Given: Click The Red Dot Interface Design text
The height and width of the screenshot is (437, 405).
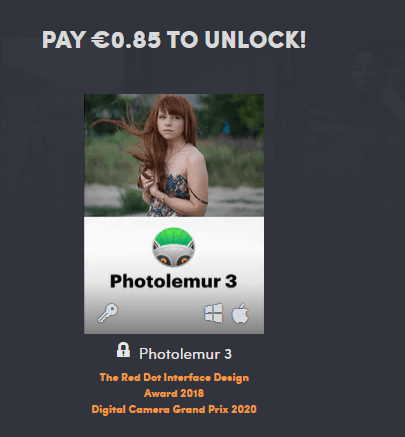Looking at the screenshot, I should pyautogui.click(x=174, y=377).
